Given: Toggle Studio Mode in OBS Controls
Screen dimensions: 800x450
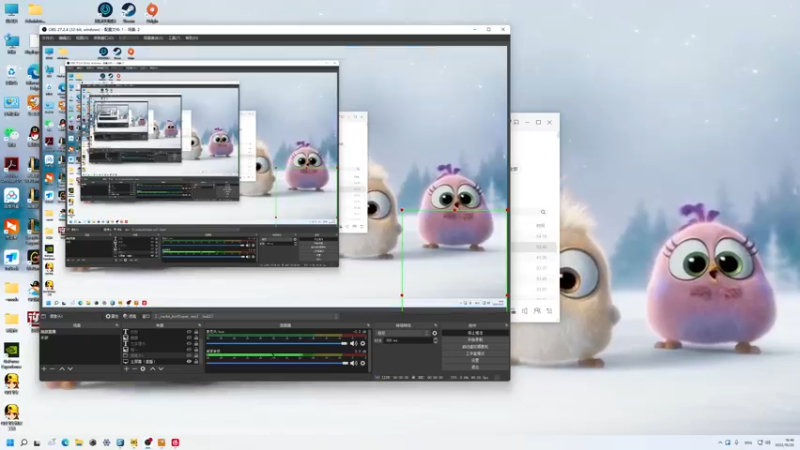Looking at the screenshot, I should (x=475, y=353).
